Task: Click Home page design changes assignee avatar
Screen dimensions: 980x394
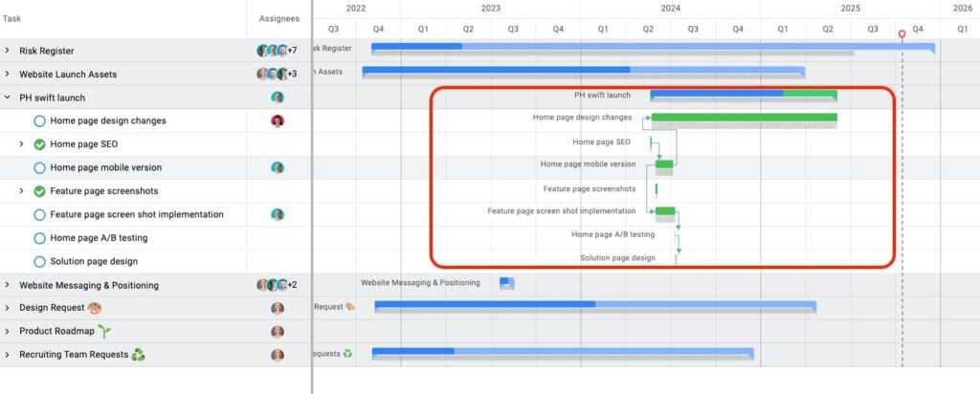Action: coord(278,121)
